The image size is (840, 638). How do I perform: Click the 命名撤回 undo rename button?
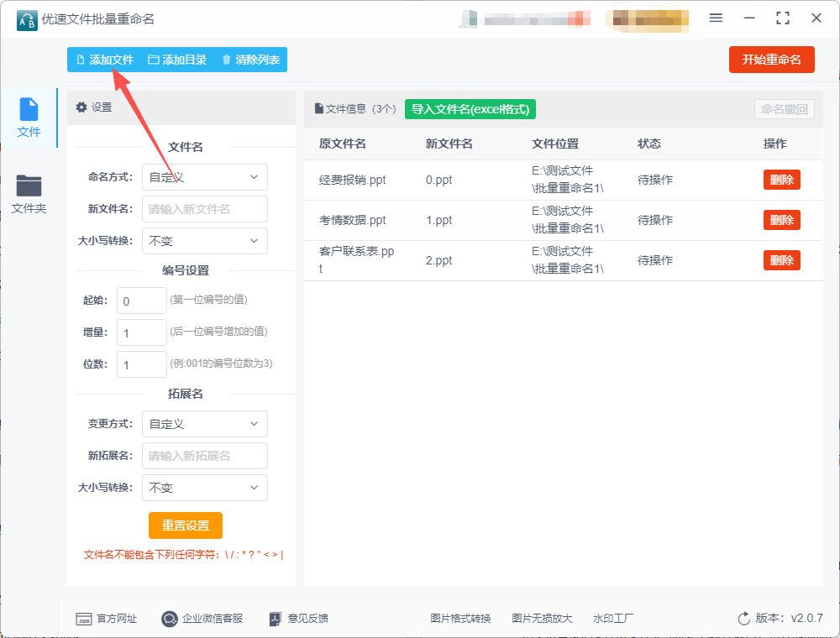pyautogui.click(x=785, y=109)
